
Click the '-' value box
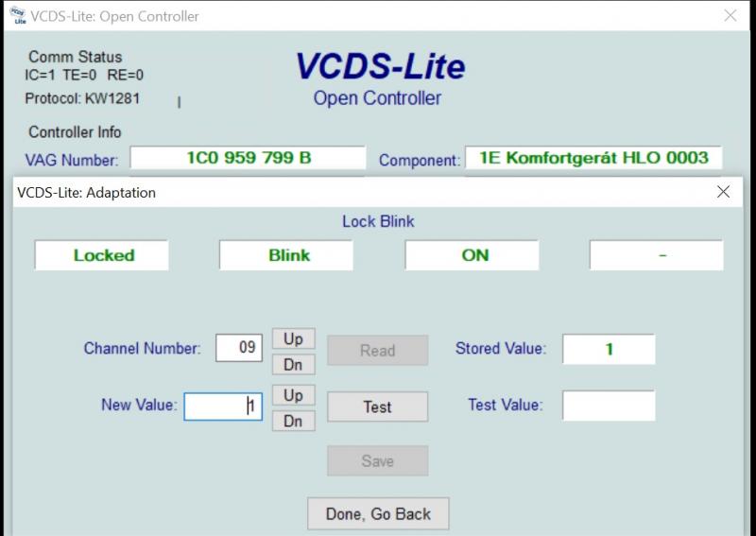(657, 254)
